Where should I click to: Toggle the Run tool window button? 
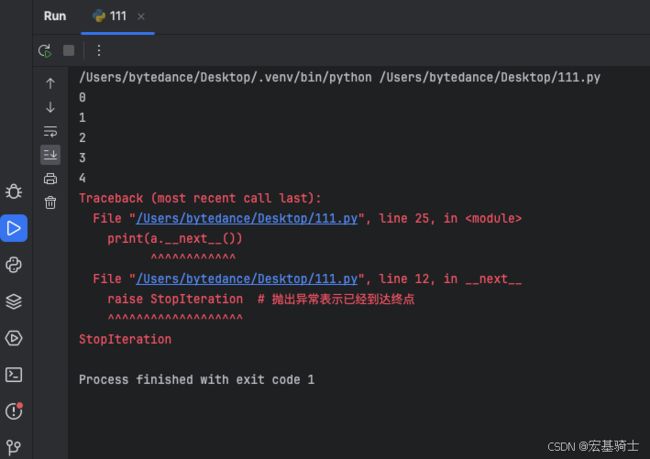(x=14, y=228)
